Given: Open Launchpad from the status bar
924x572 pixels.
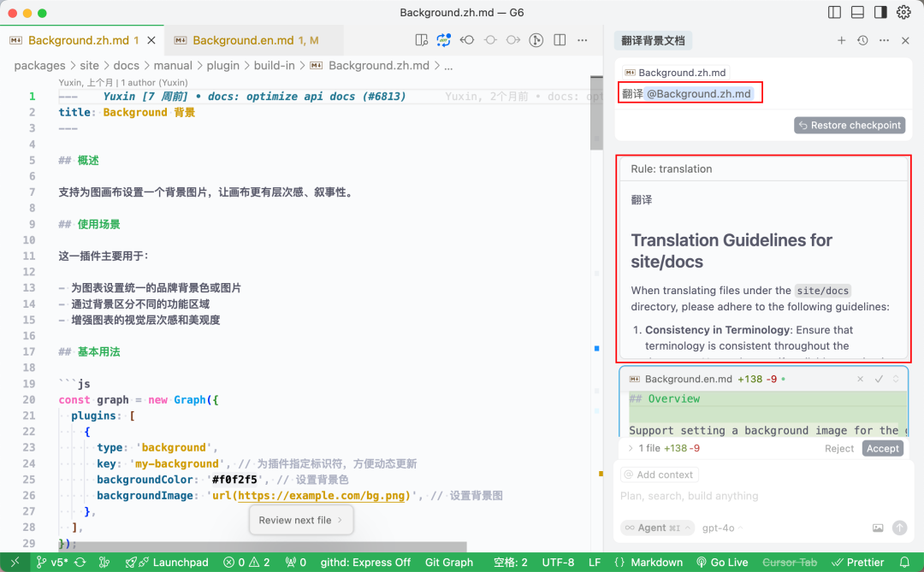Looking at the screenshot, I should tap(167, 562).
